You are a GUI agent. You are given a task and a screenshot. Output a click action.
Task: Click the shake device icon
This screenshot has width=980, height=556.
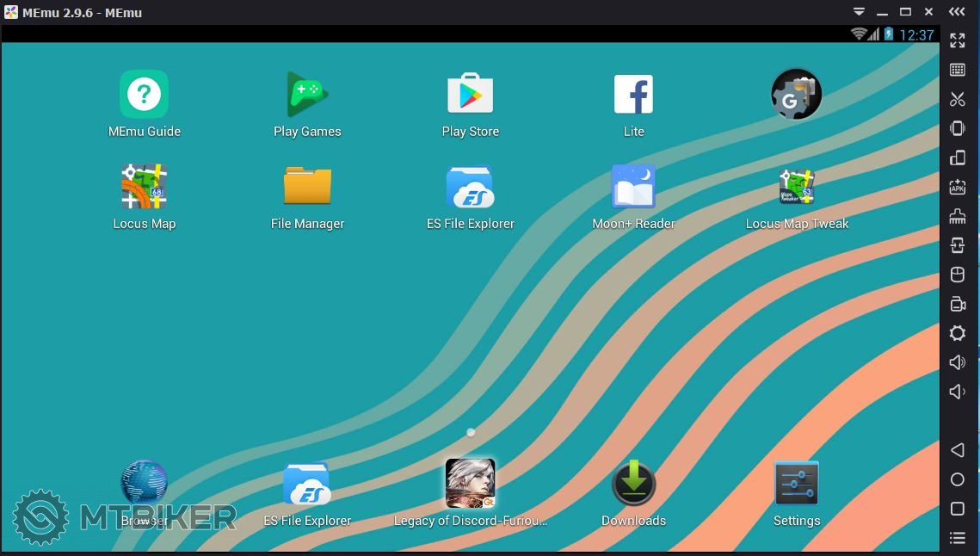958,128
